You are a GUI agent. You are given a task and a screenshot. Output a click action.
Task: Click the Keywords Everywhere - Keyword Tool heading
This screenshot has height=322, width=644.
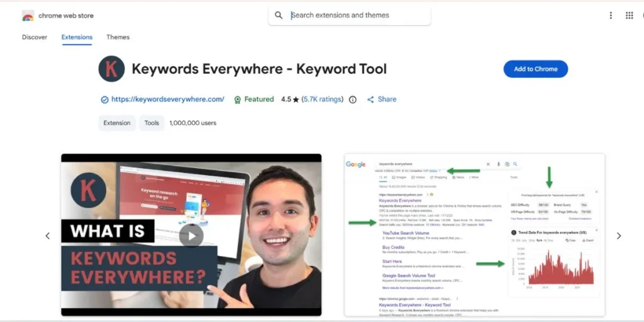click(259, 69)
